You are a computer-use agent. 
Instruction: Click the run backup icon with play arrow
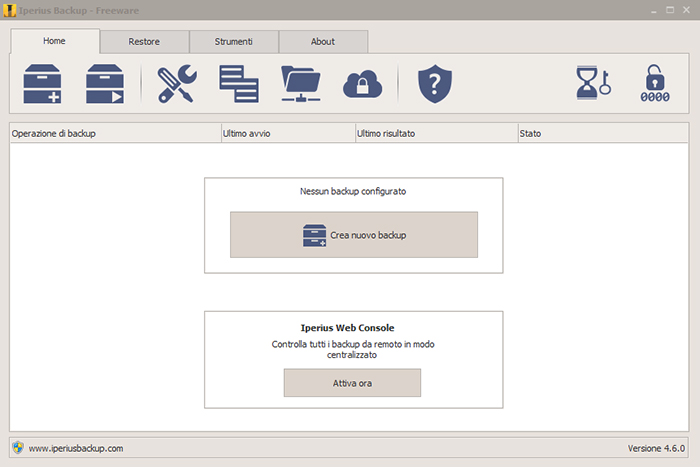click(105, 84)
